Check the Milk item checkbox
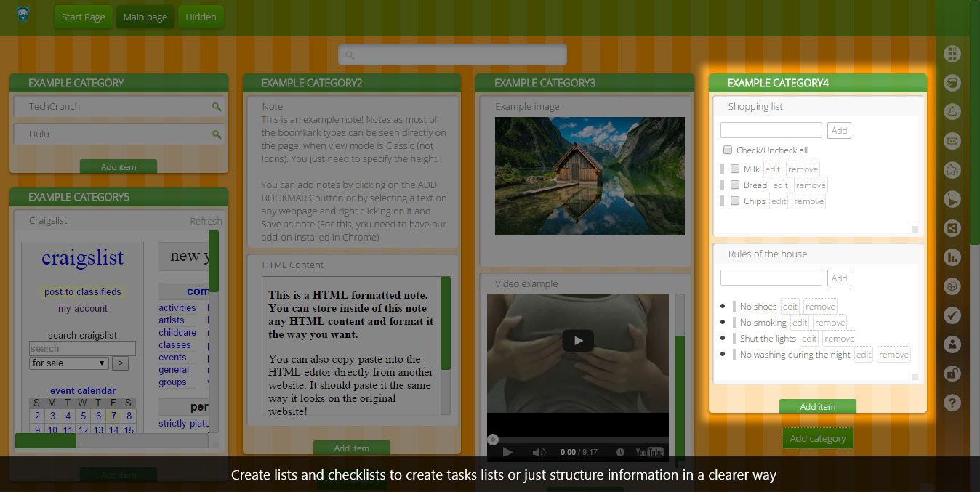980x492 pixels. pyautogui.click(x=735, y=169)
